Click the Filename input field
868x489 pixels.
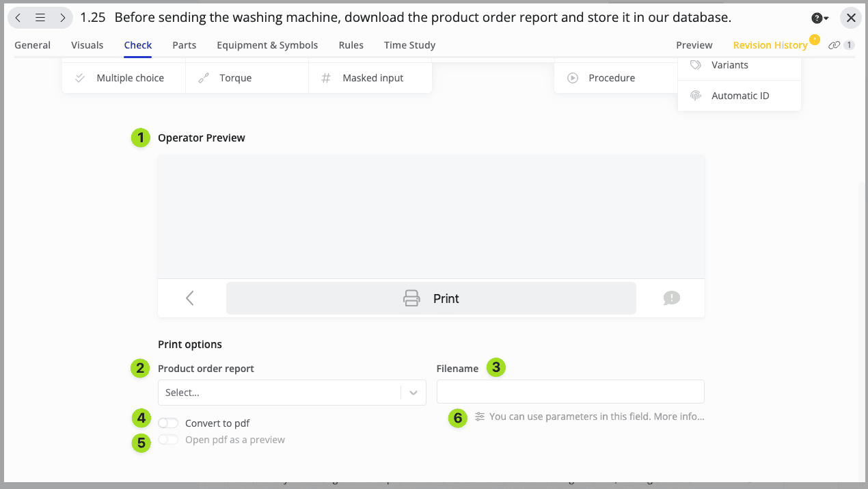coord(570,392)
